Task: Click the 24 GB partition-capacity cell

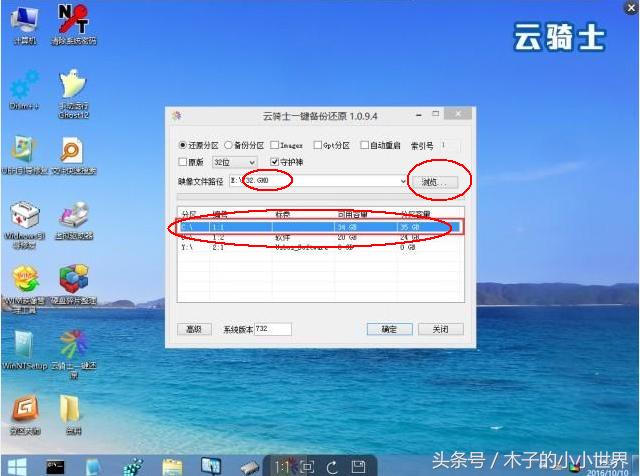Action: 410,237
